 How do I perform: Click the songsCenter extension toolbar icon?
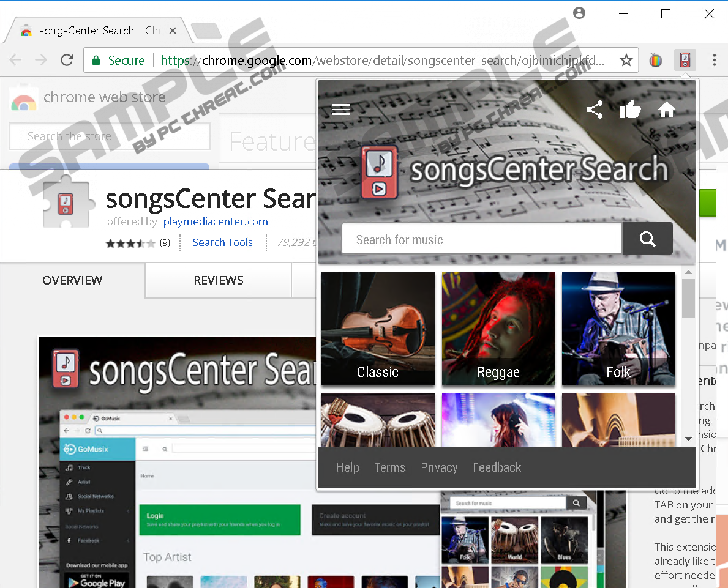pos(685,60)
